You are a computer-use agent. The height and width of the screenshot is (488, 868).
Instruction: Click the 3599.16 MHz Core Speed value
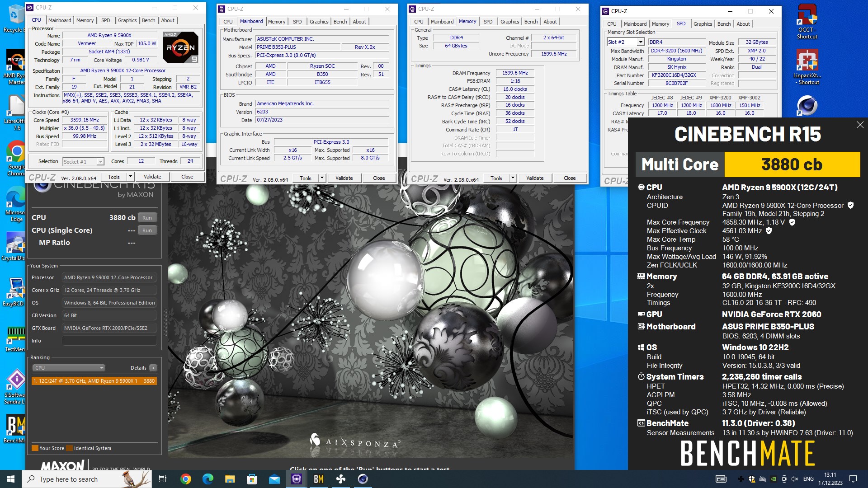[85, 120]
